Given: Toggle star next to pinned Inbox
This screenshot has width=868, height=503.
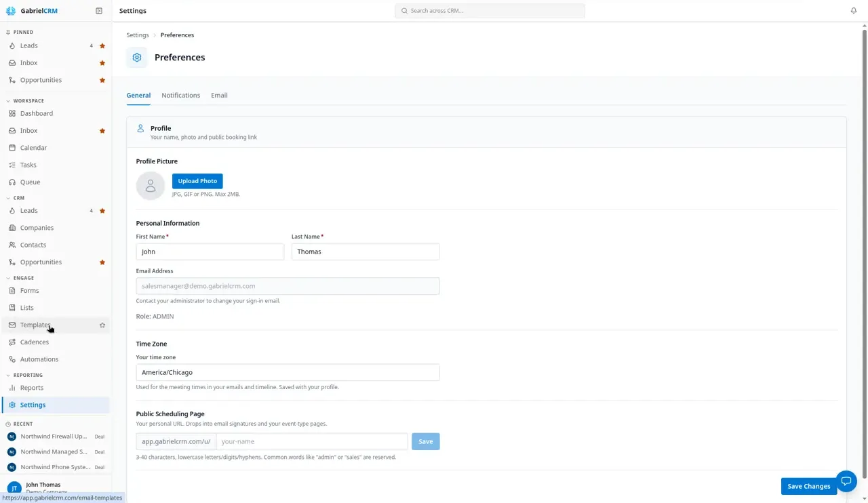Looking at the screenshot, I should [x=102, y=63].
